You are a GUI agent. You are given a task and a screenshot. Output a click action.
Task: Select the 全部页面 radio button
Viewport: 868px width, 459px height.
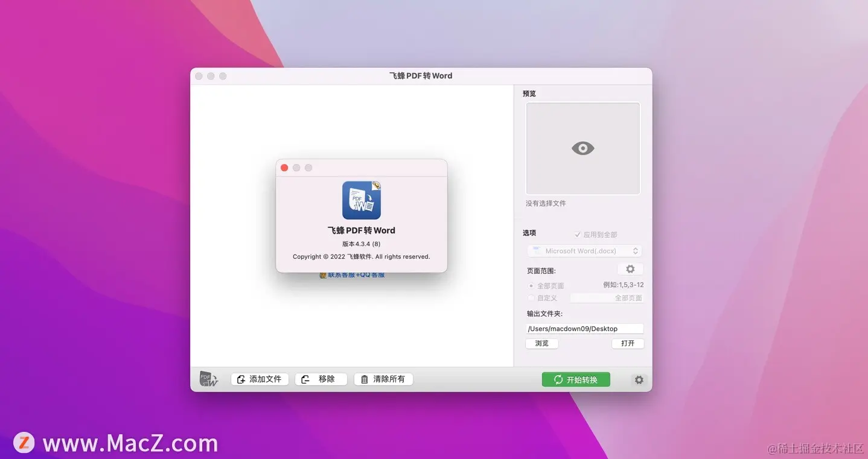[531, 286]
